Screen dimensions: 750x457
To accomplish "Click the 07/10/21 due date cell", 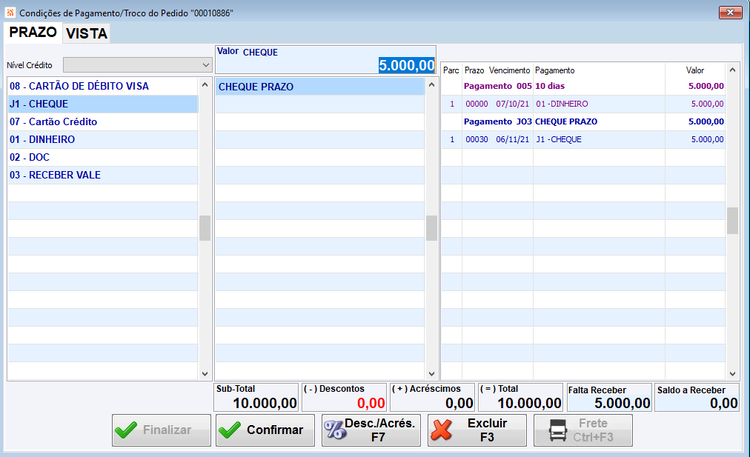I will coord(512,104).
